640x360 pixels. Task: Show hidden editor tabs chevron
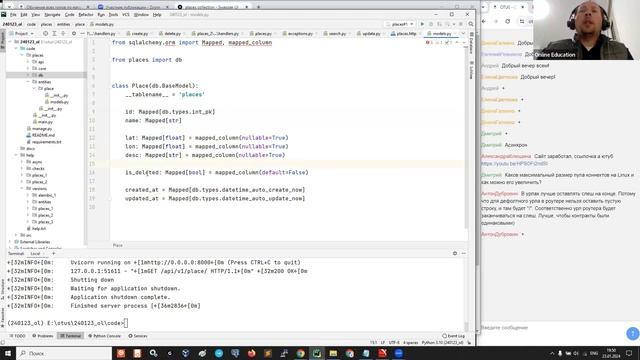(463, 33)
